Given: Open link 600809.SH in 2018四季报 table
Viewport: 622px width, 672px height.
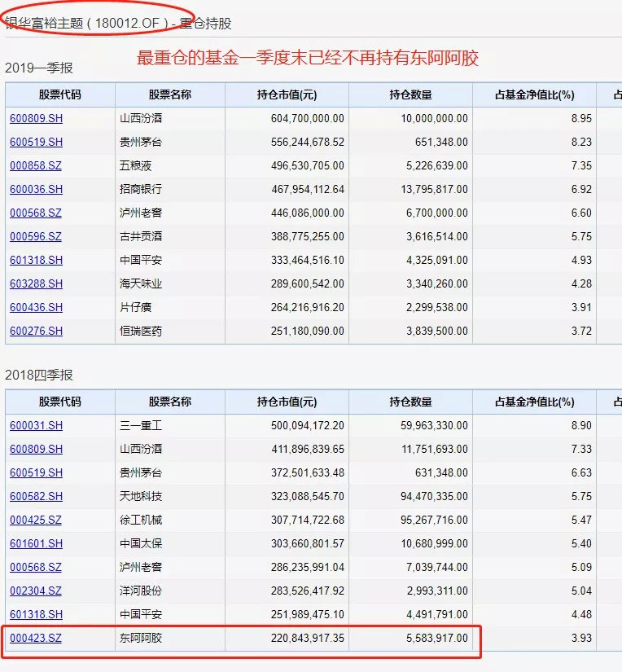Looking at the screenshot, I should (x=36, y=449).
